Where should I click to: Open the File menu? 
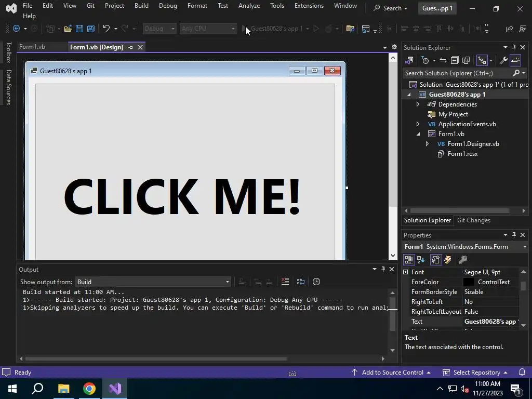(x=28, y=6)
